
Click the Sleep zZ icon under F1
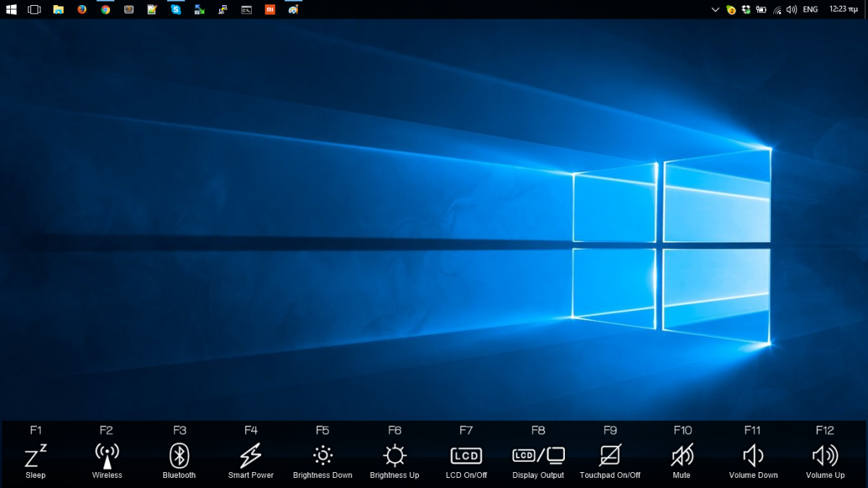pyautogui.click(x=35, y=455)
